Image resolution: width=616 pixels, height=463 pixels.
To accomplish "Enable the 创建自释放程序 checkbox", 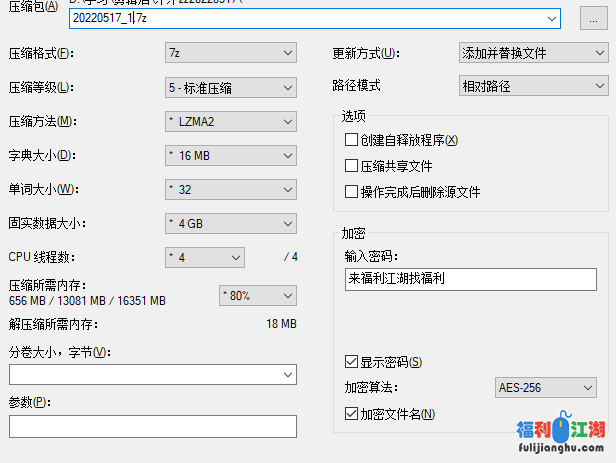I will pyautogui.click(x=351, y=140).
